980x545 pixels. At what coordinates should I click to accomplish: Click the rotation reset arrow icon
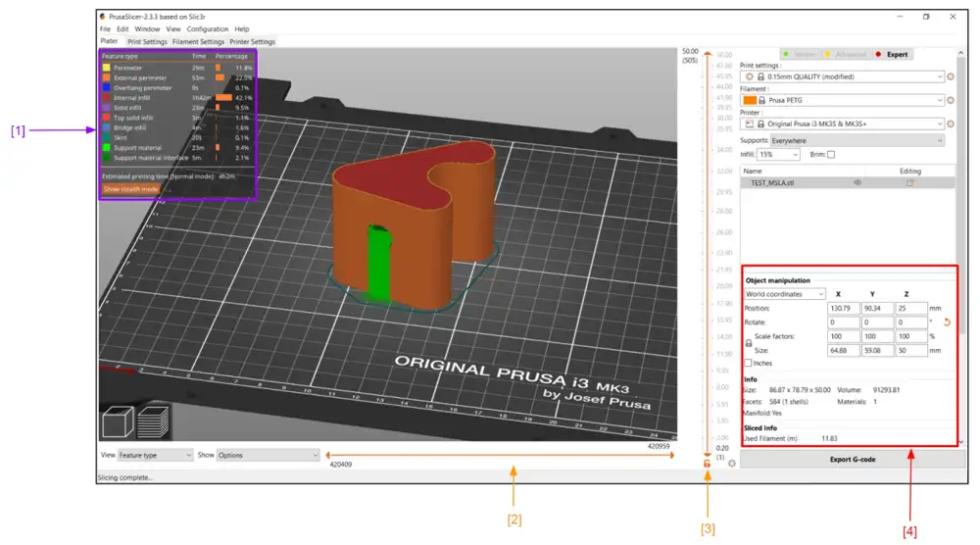pos(947,322)
